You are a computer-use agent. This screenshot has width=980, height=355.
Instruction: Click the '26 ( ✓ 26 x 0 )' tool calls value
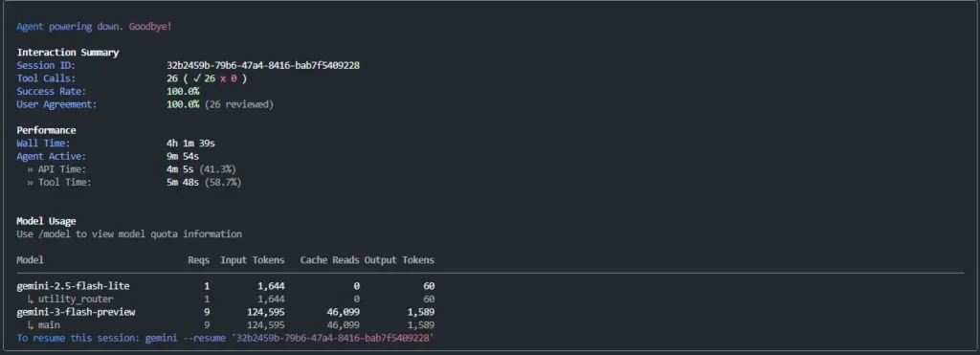207,78
